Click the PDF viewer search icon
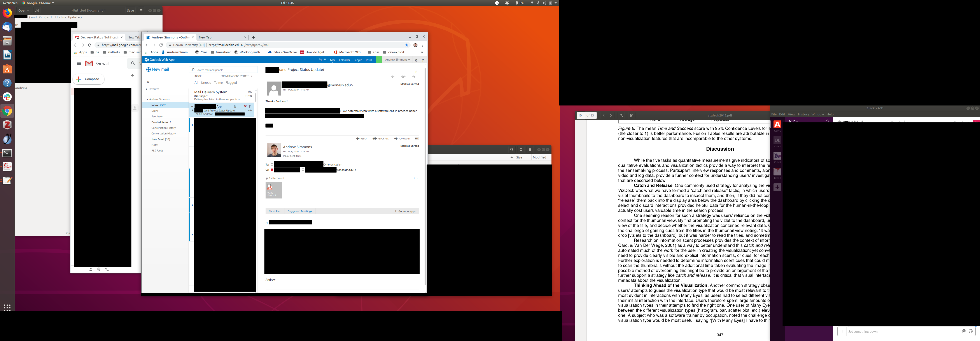The width and height of the screenshot is (980, 341). [621, 116]
